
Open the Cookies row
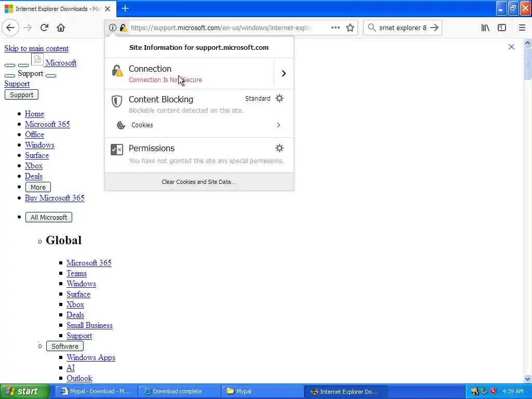199,125
